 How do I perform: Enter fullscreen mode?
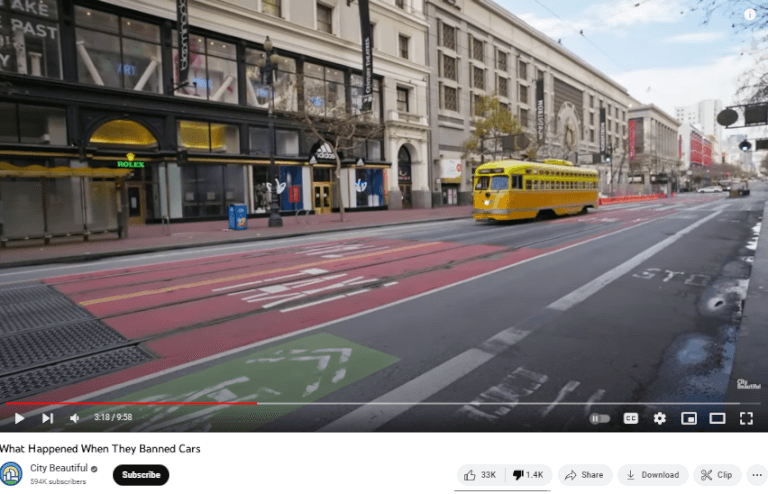pyautogui.click(x=746, y=418)
